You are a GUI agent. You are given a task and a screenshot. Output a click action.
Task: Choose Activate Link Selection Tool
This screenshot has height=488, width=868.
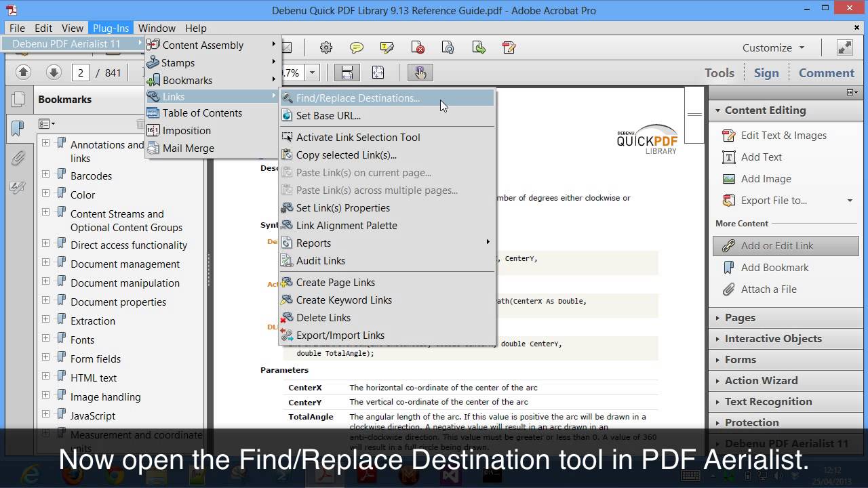[387, 137]
